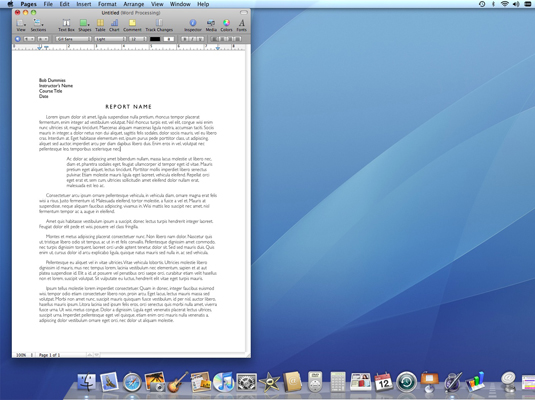Click the 'Bob Dummies' name line
535x400 pixels.
point(52,80)
